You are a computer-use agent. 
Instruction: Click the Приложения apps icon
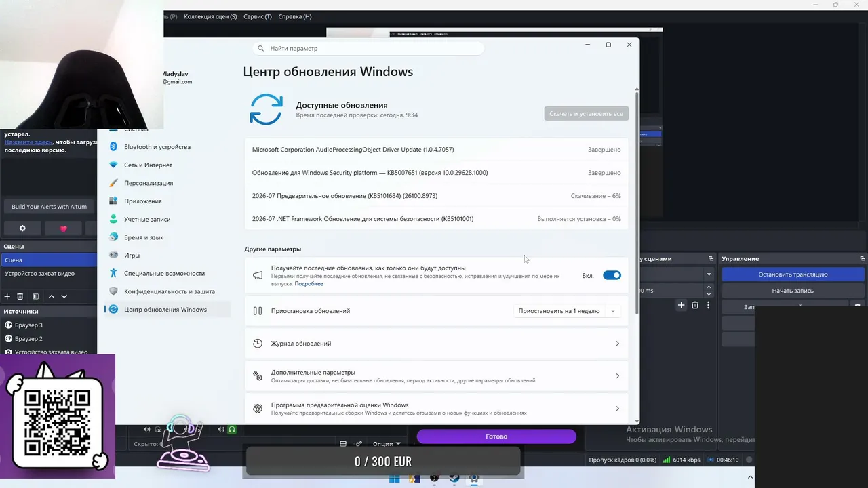113,201
